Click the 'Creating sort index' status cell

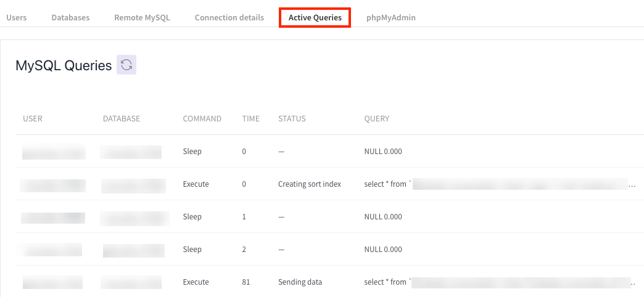309,184
